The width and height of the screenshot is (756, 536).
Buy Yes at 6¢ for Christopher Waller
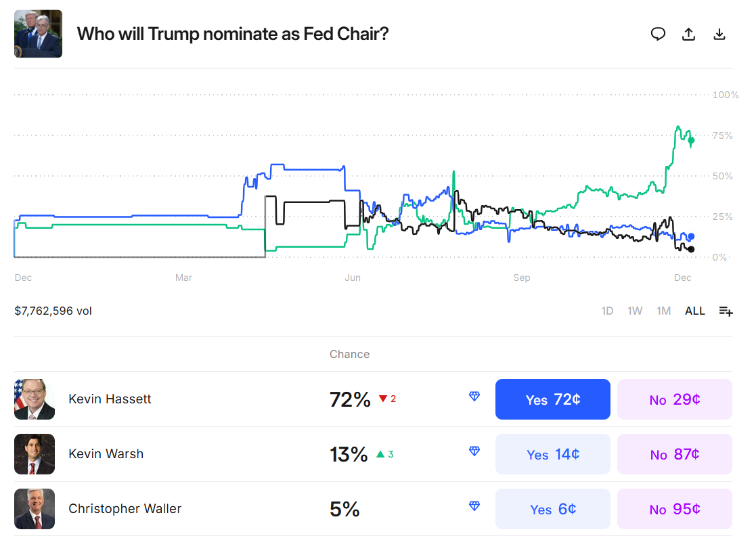pos(552,508)
